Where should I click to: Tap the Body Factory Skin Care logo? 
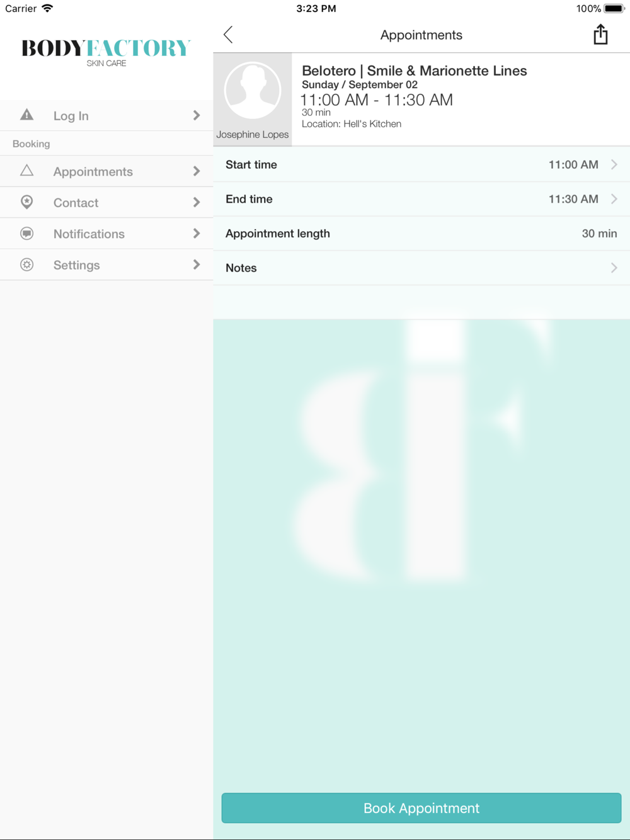click(106, 52)
